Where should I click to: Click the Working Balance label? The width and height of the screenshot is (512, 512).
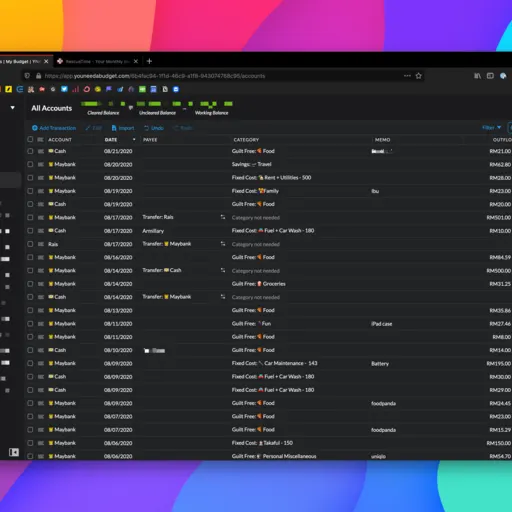(x=212, y=113)
